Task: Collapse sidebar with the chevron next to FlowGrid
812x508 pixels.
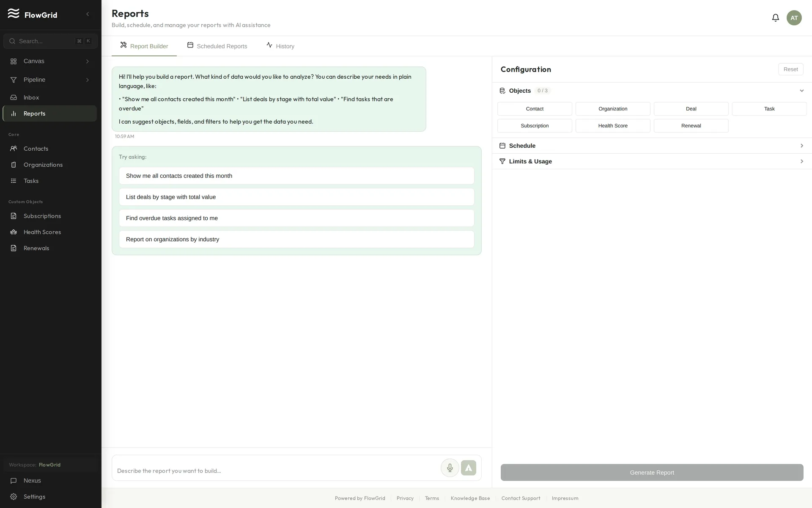Action: click(88, 14)
